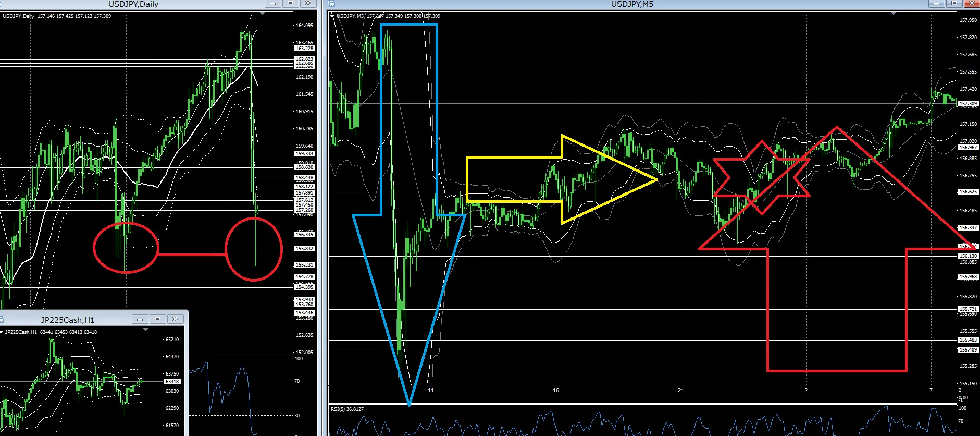Screen dimensions: 980x436
Task: Click the 157.309 current price label on M5
Action: pyautogui.click(x=969, y=103)
